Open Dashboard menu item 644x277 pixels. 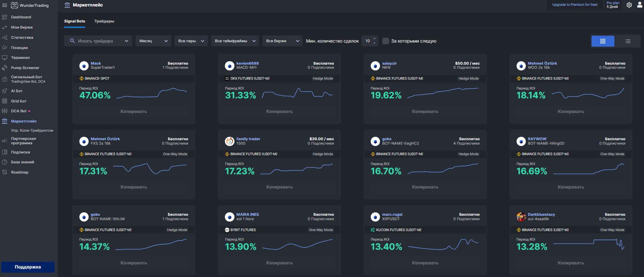[21, 17]
